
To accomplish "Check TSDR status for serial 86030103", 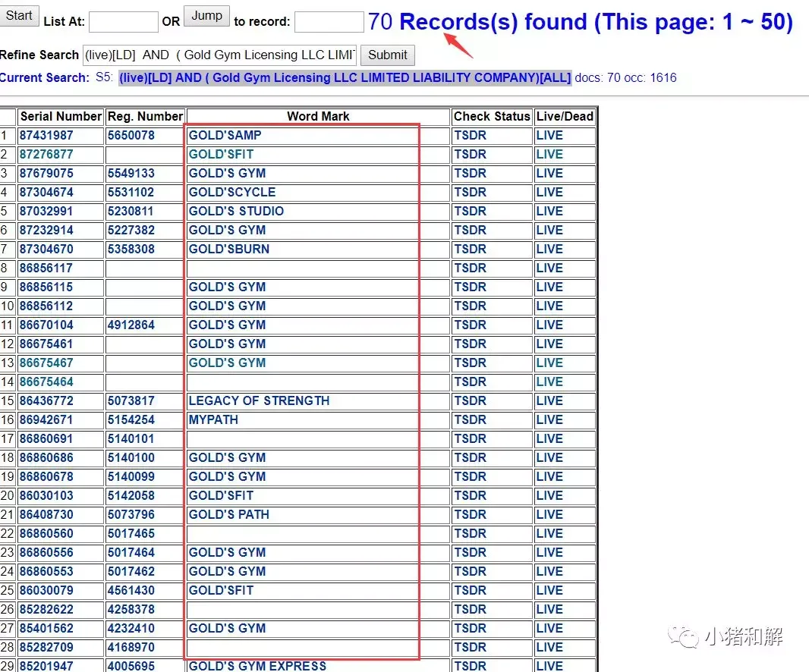I will tap(470, 495).
